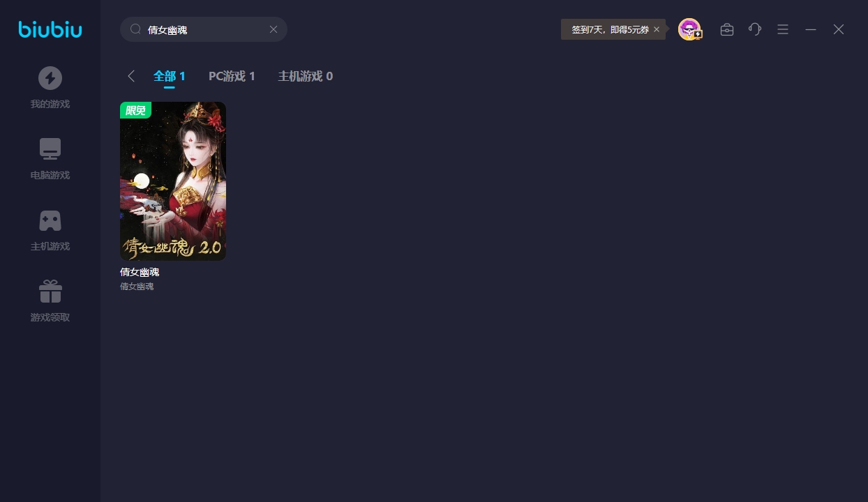The image size is (868, 502).
Task: Dismiss the 签到7天 coupon tooltip
Action: [x=657, y=29]
